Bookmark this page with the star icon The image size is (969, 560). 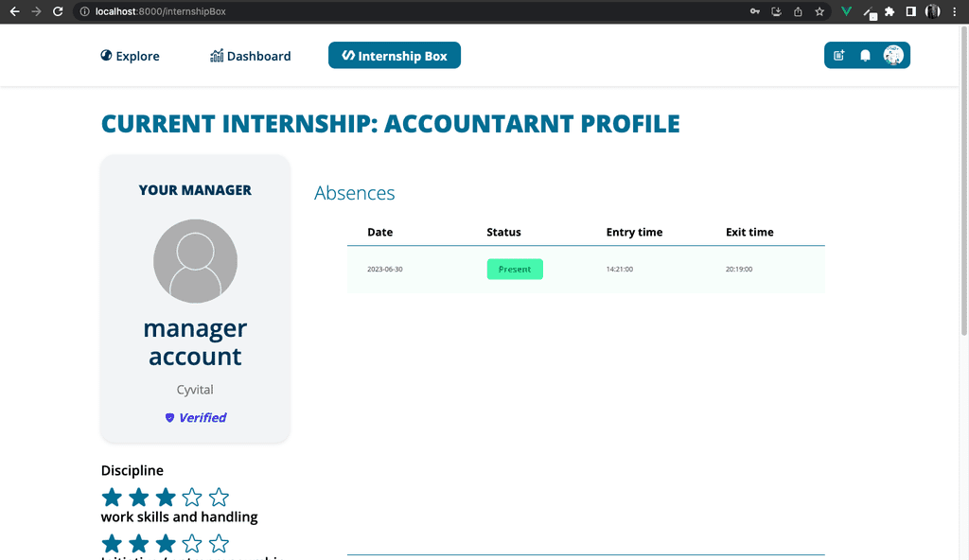click(x=819, y=11)
